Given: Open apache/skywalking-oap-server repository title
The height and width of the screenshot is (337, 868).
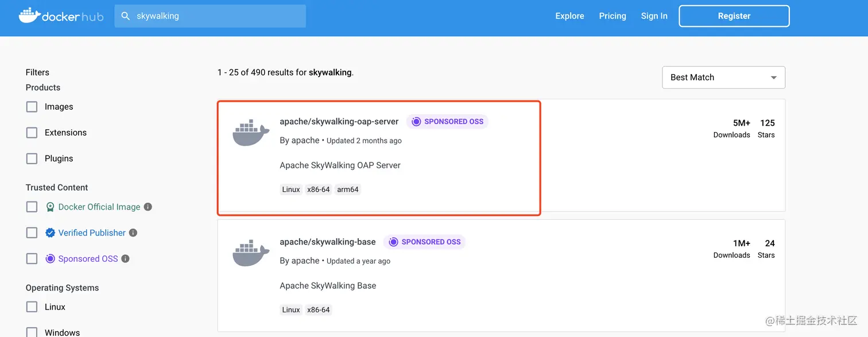Looking at the screenshot, I should tap(339, 122).
